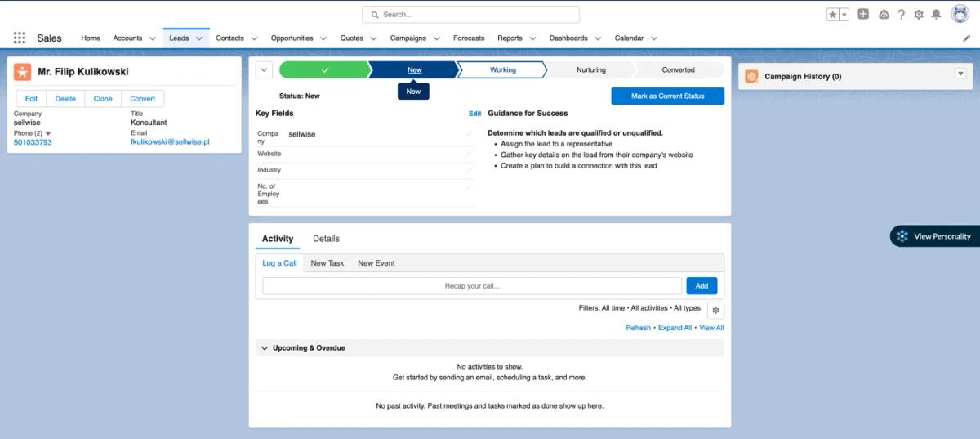Expand the Reports tab dropdown chevron
Viewport: 980px width, 439px height.
pyautogui.click(x=532, y=38)
